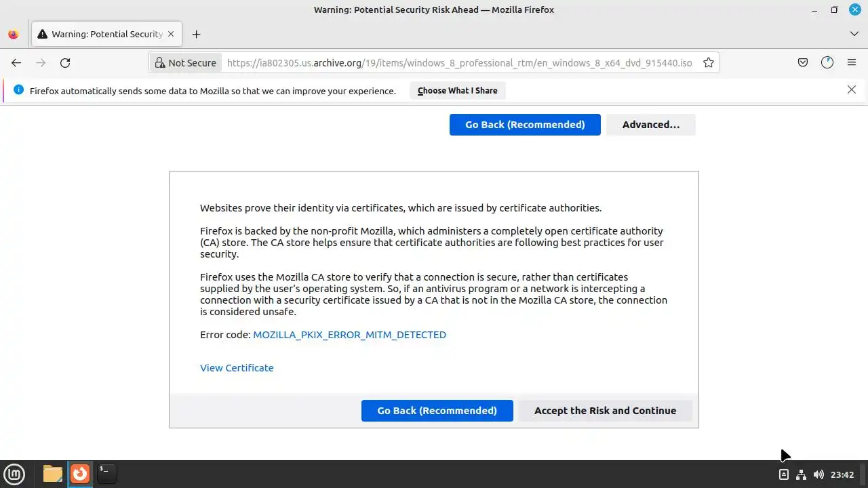Dismiss the Mozilla data sharing notification

[x=852, y=89]
